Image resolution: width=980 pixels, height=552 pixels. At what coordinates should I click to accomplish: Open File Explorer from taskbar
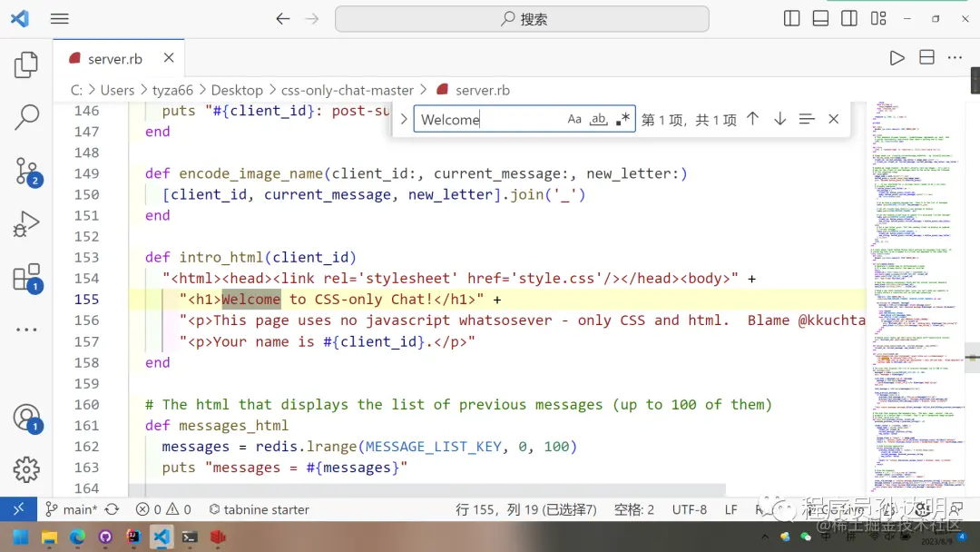coord(49,537)
